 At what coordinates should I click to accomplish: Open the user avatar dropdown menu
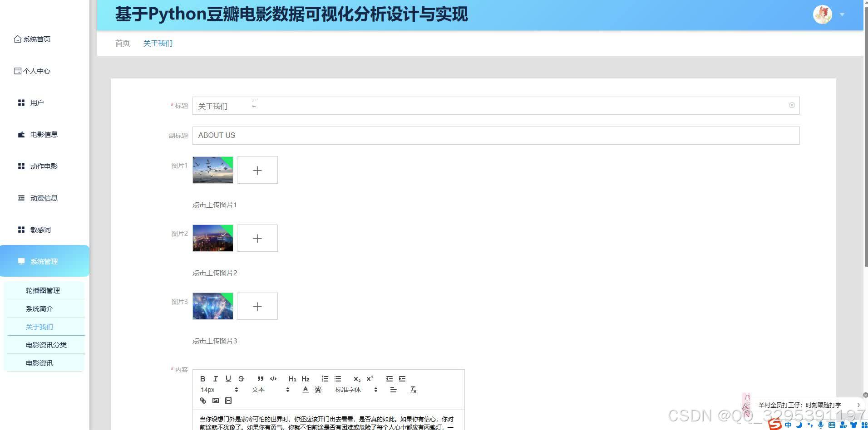[x=822, y=14]
